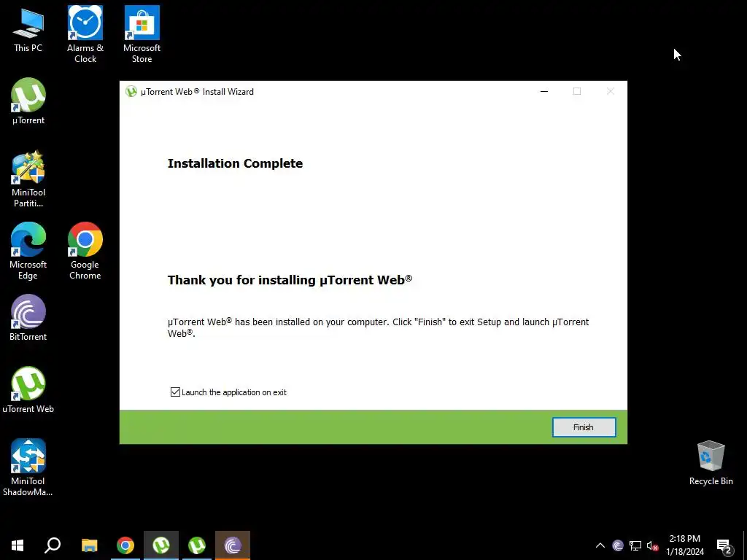747x560 pixels.
Task: Select the Google Chrome desktop shortcut
Action: [85, 251]
